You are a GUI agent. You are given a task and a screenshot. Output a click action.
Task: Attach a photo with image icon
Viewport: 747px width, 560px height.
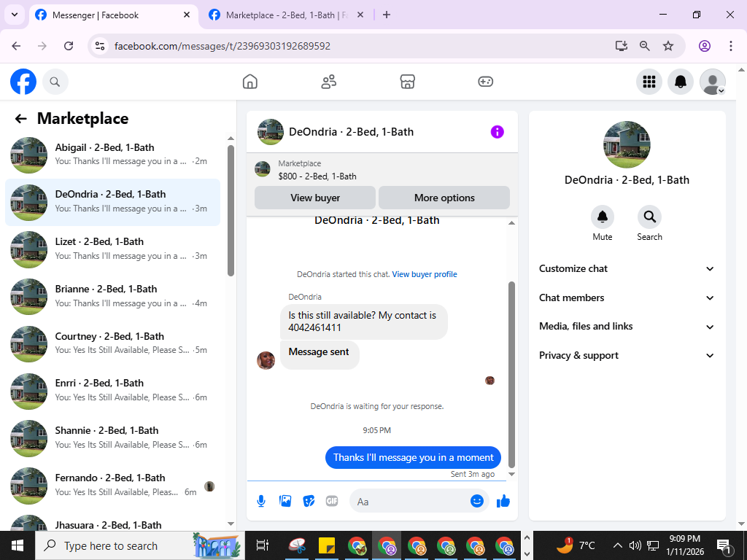click(285, 501)
